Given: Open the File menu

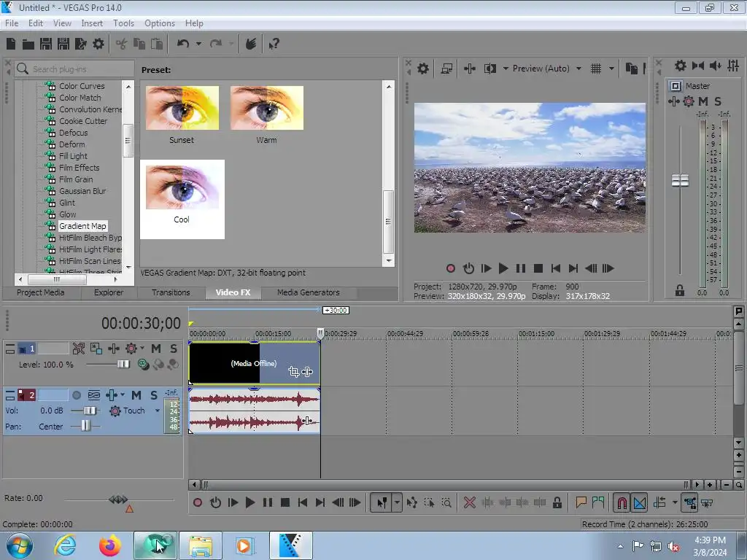Looking at the screenshot, I should click(x=12, y=23).
